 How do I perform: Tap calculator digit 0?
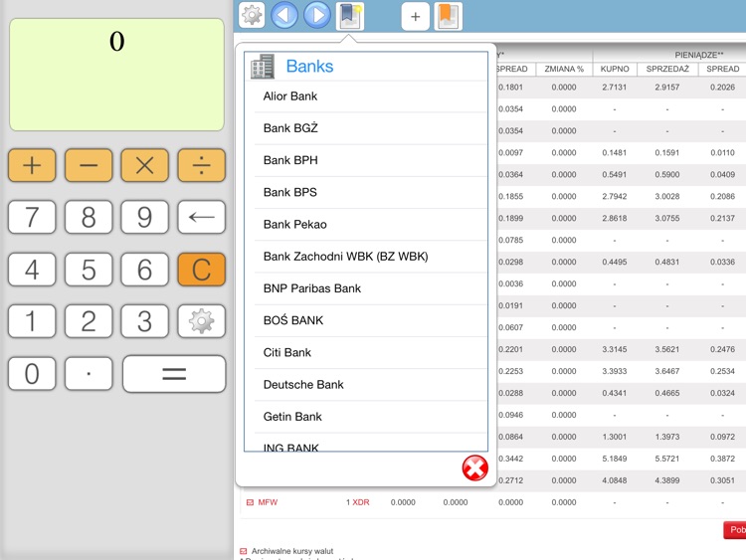click(32, 373)
